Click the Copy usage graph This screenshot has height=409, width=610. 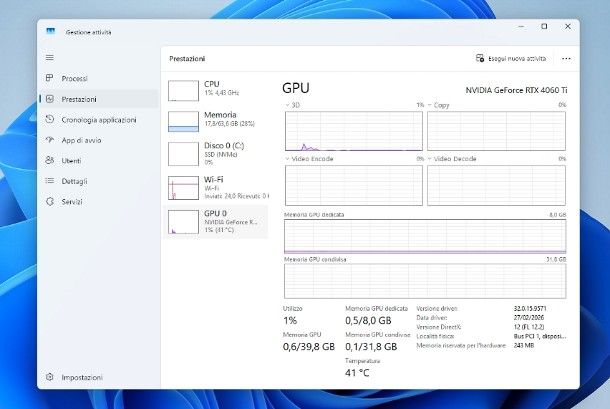pyautogui.click(x=496, y=131)
